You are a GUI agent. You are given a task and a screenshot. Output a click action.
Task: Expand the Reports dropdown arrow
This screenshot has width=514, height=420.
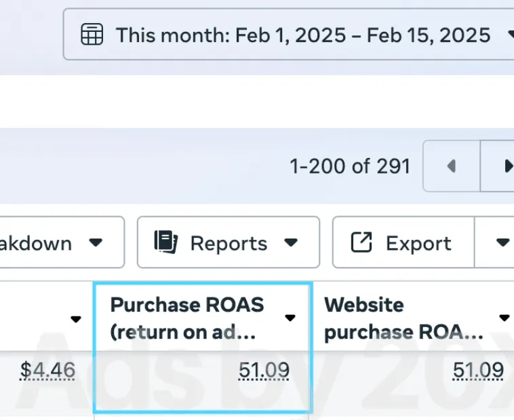[x=291, y=243]
